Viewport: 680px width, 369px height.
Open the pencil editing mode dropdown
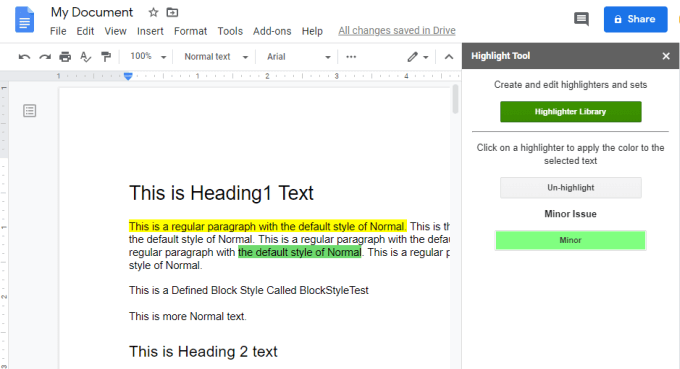(418, 57)
